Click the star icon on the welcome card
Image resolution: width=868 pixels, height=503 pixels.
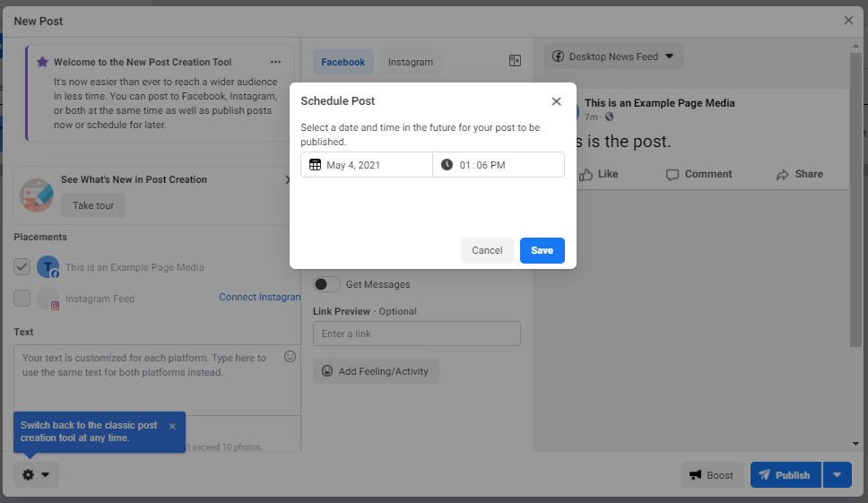43,62
